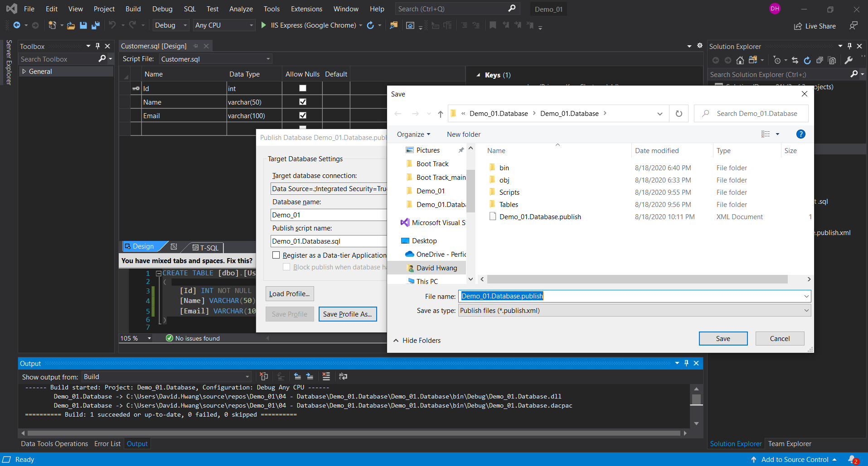Pin the Toolbox panel
The height and width of the screenshot is (466, 868).
pyautogui.click(x=97, y=46)
